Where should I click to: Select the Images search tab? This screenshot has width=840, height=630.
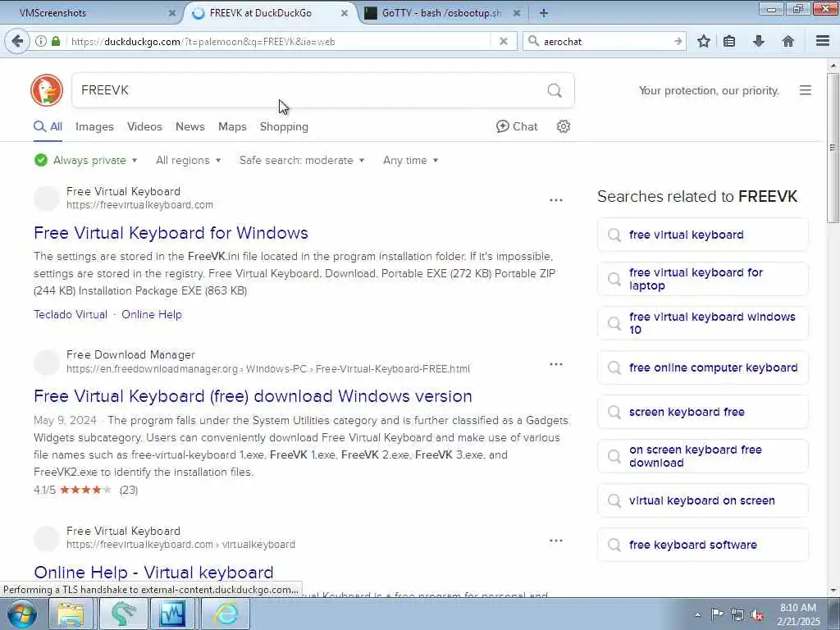(94, 126)
